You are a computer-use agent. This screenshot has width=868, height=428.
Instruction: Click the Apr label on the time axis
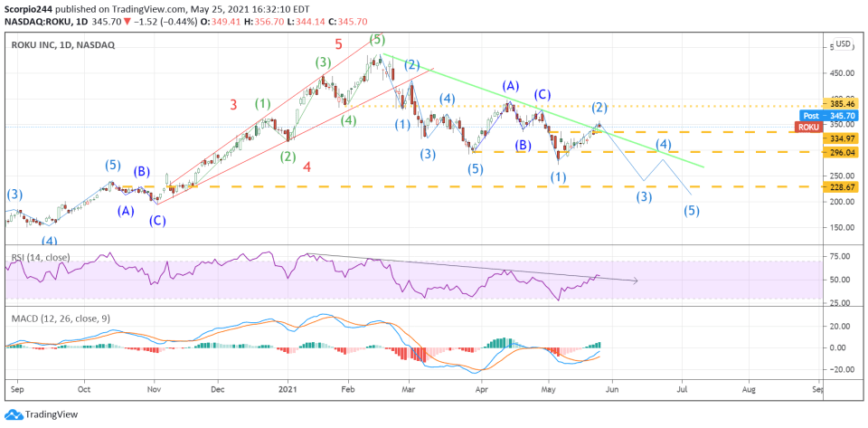click(481, 390)
